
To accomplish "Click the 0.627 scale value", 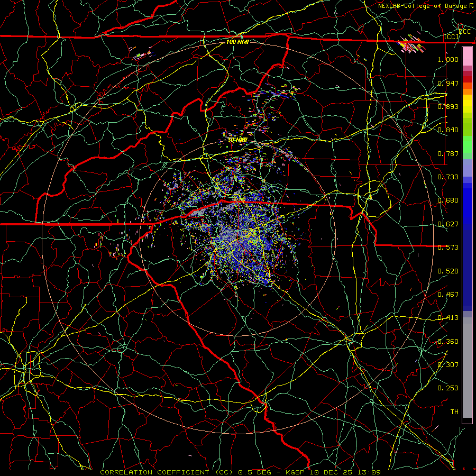I will 448,224.
